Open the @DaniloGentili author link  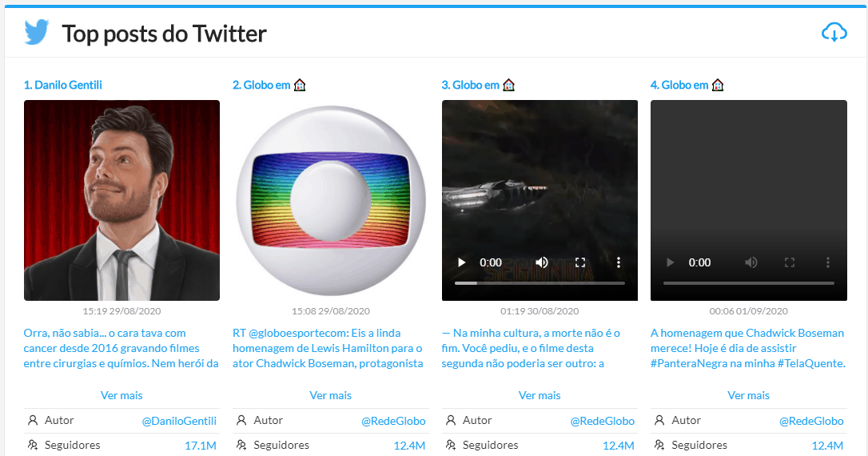[x=179, y=421]
